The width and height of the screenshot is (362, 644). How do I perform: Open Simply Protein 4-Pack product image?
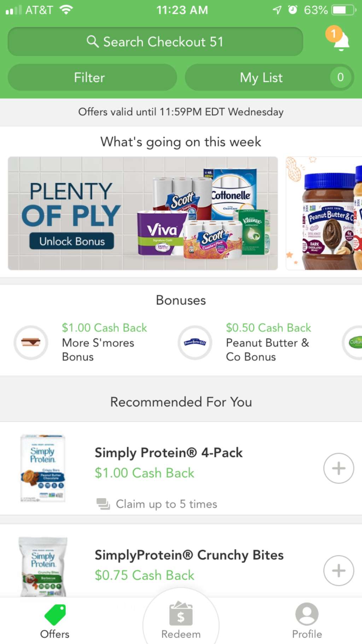point(42,468)
